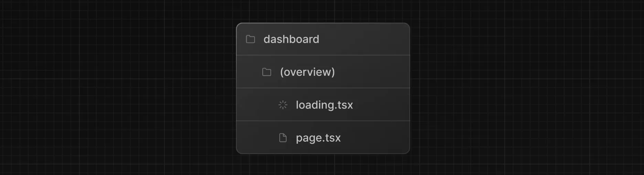Click the 'page.tsx' filename text
The height and width of the screenshot is (175, 644).
[318, 138]
